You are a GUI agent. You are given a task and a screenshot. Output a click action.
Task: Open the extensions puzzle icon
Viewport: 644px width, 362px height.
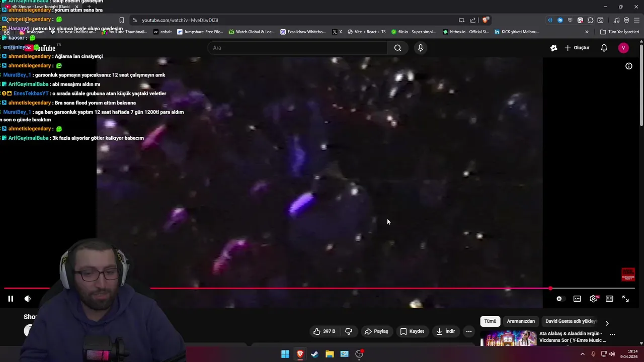(x=590, y=20)
